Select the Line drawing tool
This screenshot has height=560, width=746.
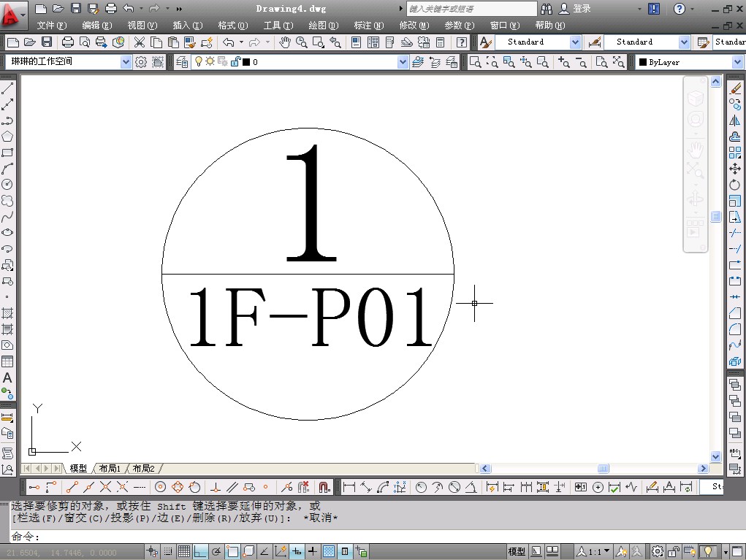pyautogui.click(x=7, y=89)
